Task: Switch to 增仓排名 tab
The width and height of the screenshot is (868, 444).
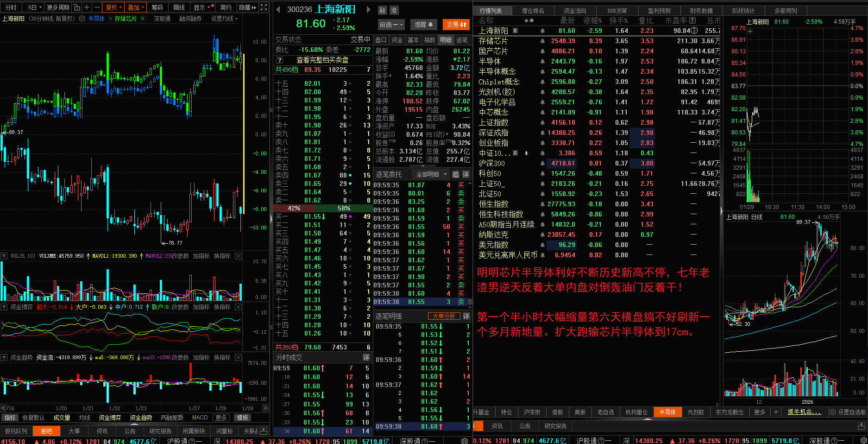Action: tap(533, 11)
